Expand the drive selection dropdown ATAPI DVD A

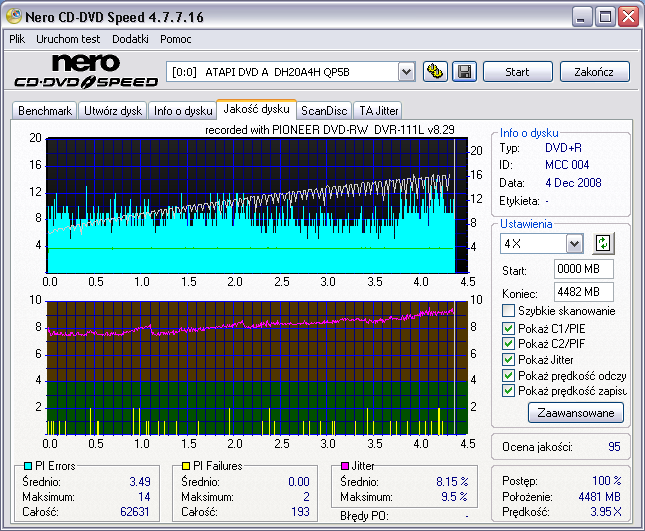point(406,72)
